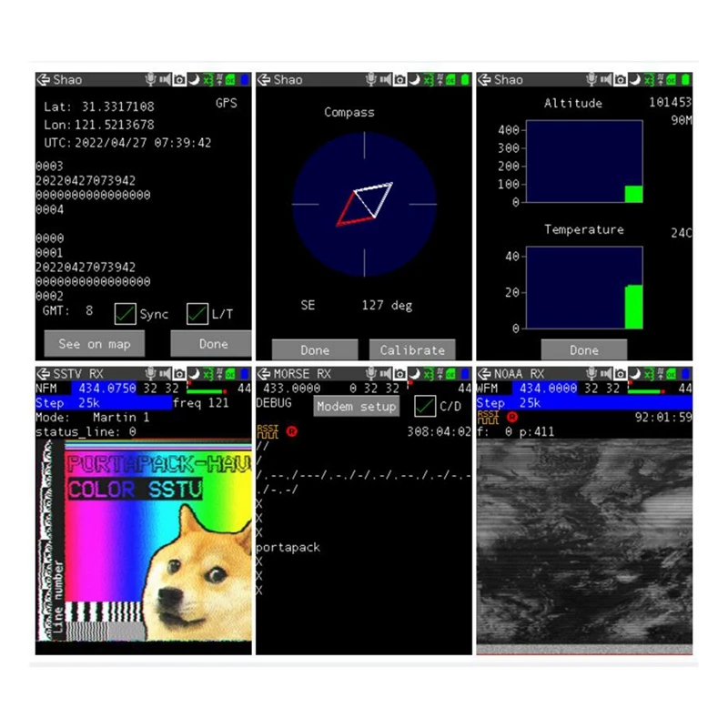
Task: Tap the camera screenshot icon in GPS screen
Action: pyautogui.click(x=179, y=80)
